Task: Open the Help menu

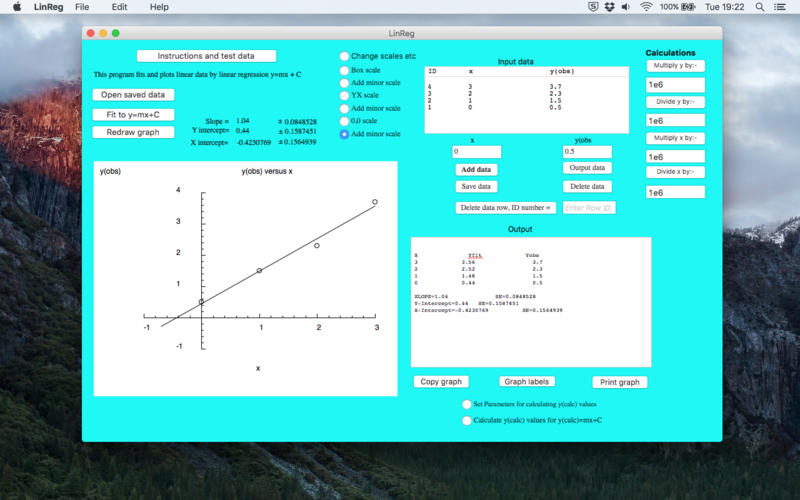Action: pos(159,7)
